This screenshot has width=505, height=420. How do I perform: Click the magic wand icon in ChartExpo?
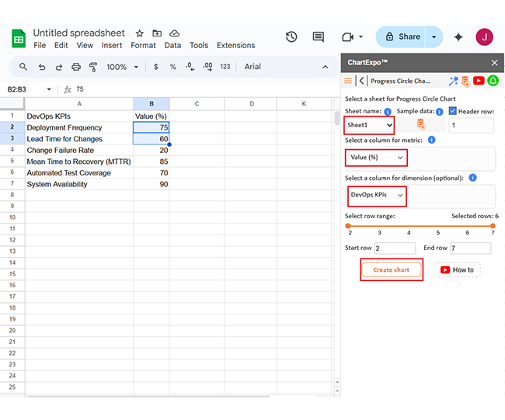[x=453, y=81]
